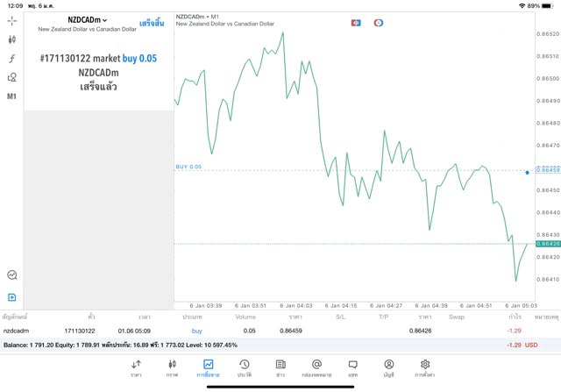The height and width of the screenshot is (392, 561).
Task: Click the blue marker on the 0.86459 line
Action: click(527, 172)
